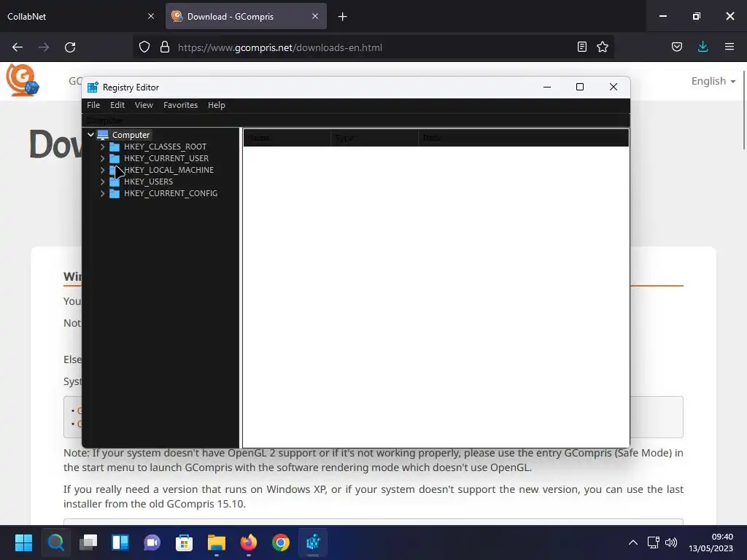Click the HKEY_CURRENT_CONFIG folder icon
Screen dimensions: 747x560
click(115, 193)
